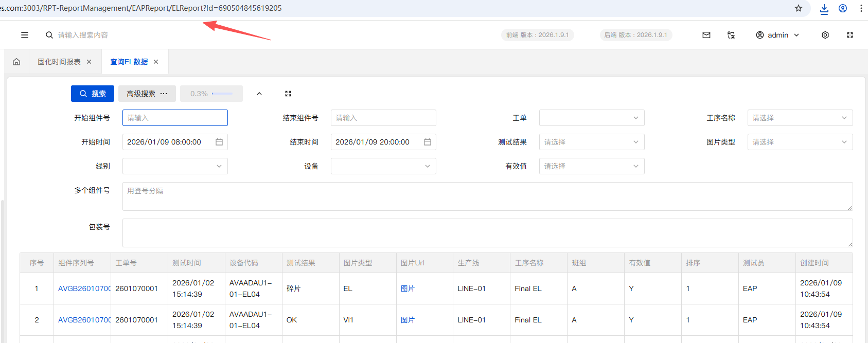Open the calendar icon for 结束时间
The width and height of the screenshot is (868, 343).
pos(428,142)
